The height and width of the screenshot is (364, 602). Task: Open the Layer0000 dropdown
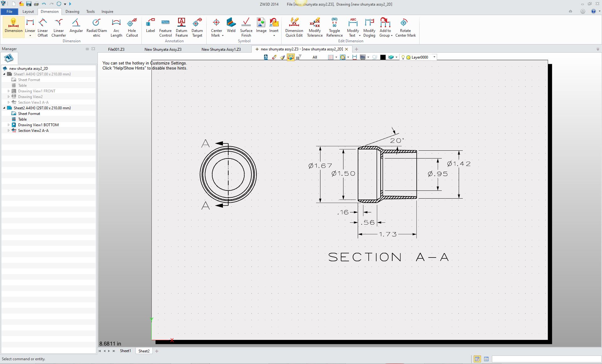(x=434, y=57)
